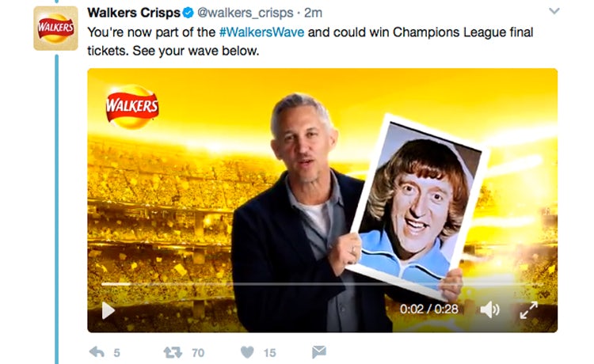Screen dimensions: 594x364
Task: Expand the video to fullscreen
Action: pos(529,310)
